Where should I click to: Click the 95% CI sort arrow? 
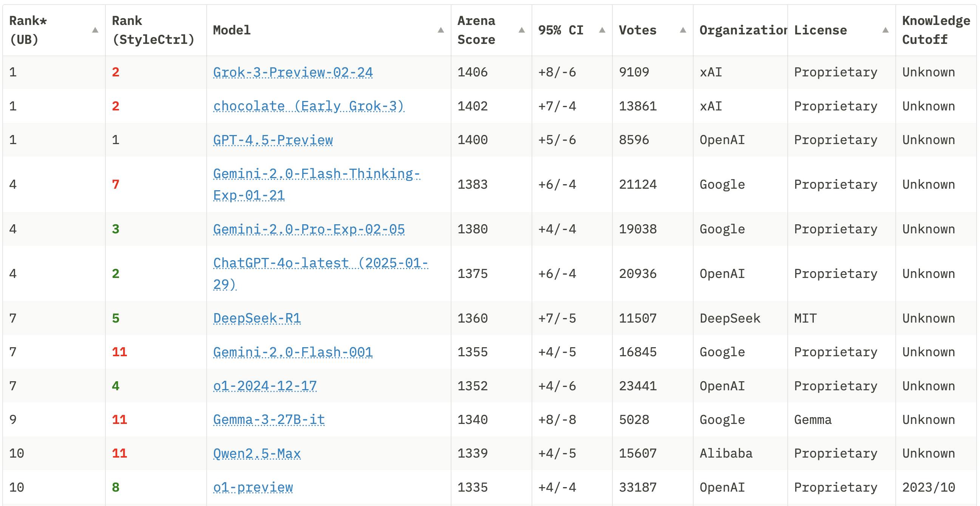pos(602,30)
